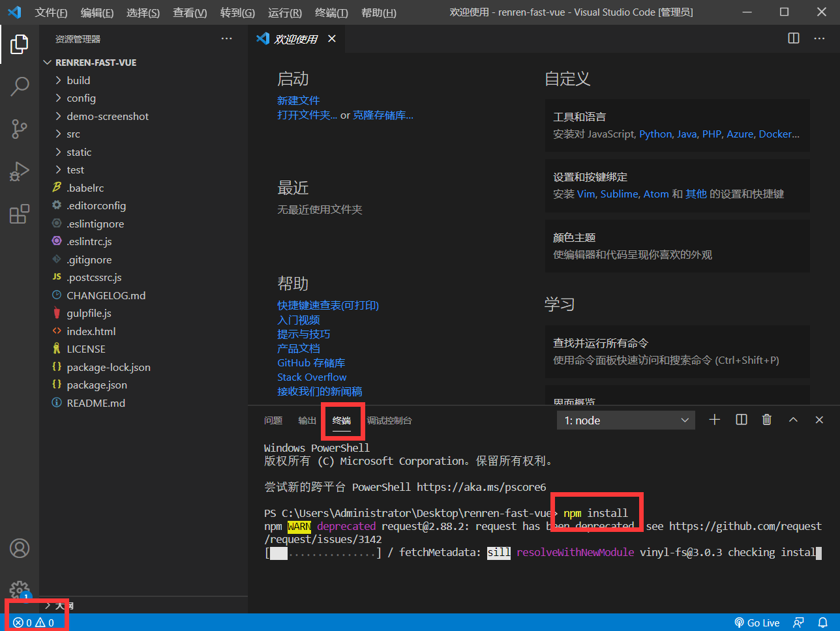The width and height of the screenshot is (840, 631).
Task: Maximize the terminal panel size
Action: pos(793,420)
